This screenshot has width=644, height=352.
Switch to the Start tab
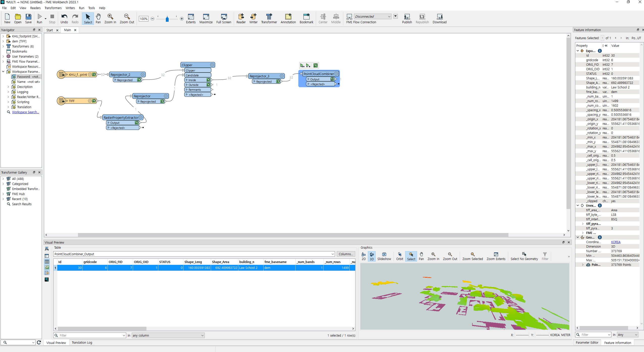pos(49,30)
